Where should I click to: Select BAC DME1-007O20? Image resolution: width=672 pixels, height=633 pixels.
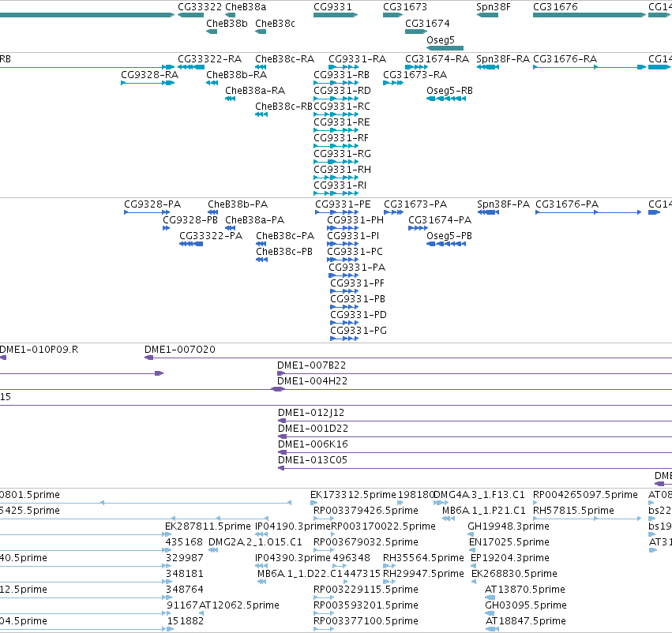coord(180,350)
